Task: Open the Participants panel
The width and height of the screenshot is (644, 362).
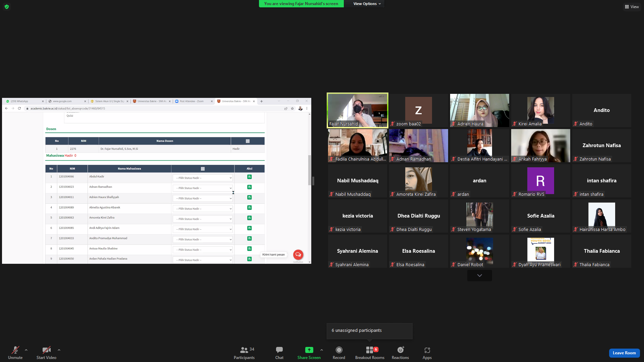Action: [244, 353]
